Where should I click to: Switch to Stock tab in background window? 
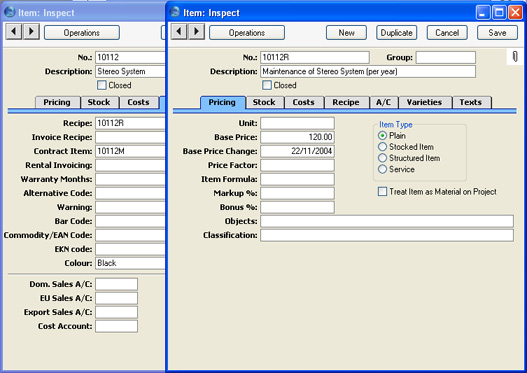point(99,102)
